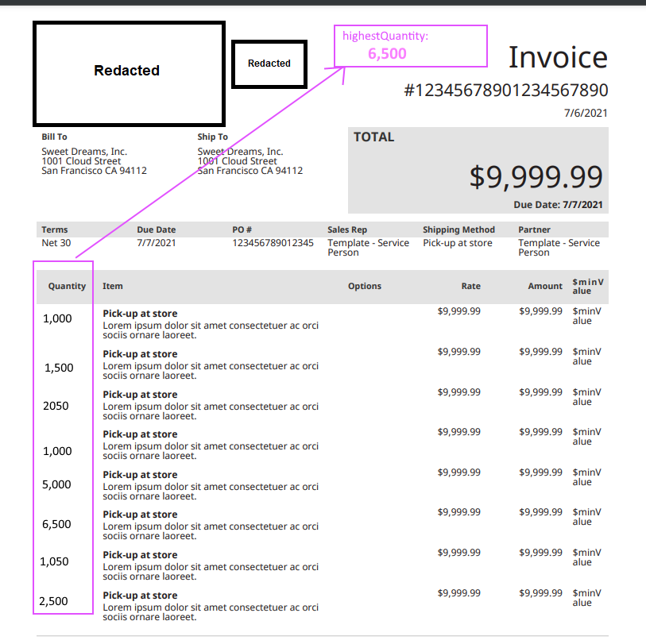Viewport: 646px width, 644px height.
Task: Click the $9,999.99 total amount
Action: [x=536, y=177]
